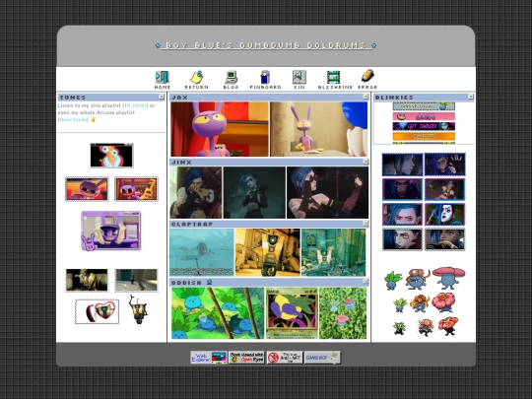
Task: Collapse the Jax panel with its corner button
Action: [x=366, y=97]
